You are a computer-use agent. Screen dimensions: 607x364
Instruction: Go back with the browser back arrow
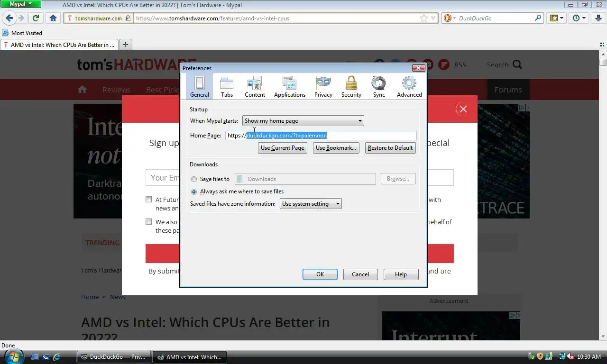(x=9, y=18)
